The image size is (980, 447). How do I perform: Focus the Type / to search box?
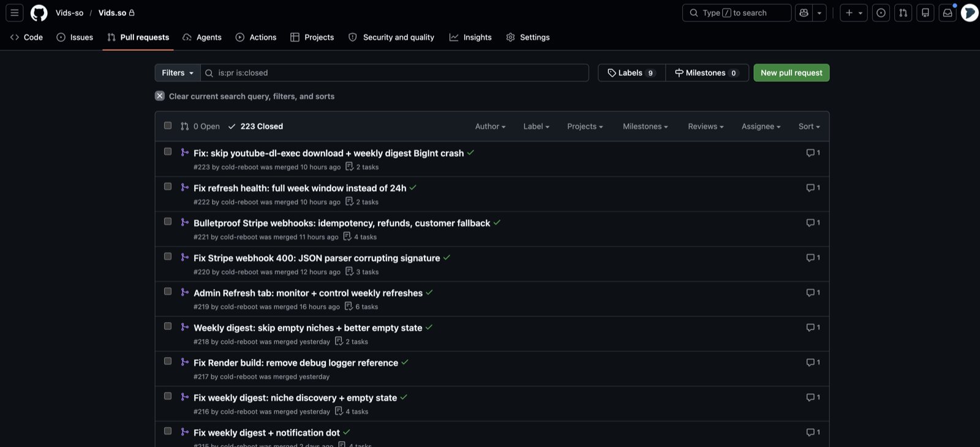pos(737,13)
